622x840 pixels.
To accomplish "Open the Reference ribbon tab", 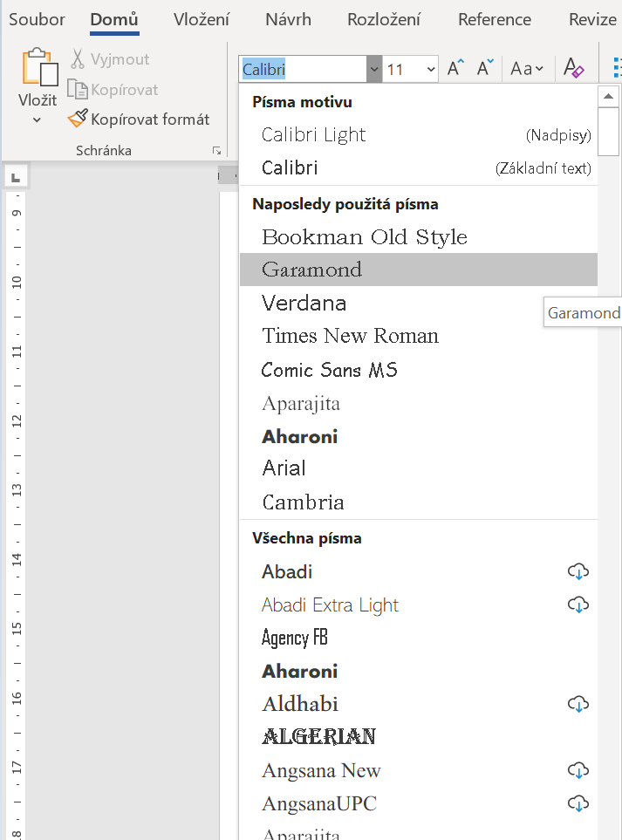I will pyautogui.click(x=494, y=19).
